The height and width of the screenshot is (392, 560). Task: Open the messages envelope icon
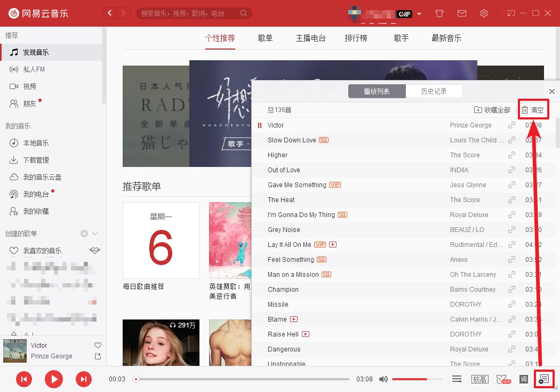462,13
